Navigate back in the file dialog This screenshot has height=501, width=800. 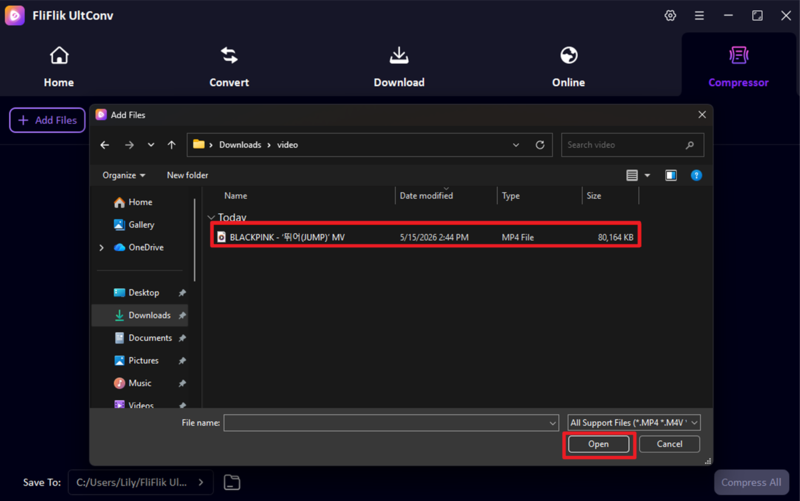tap(105, 145)
